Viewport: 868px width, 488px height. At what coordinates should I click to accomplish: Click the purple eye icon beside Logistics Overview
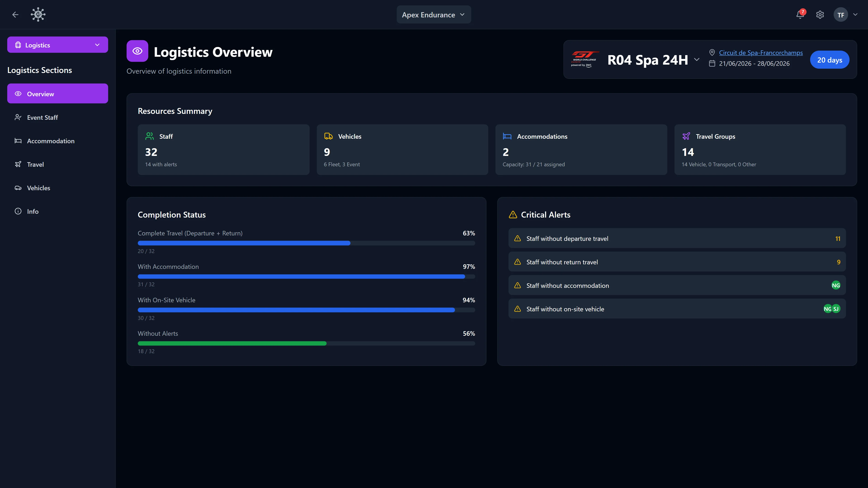pos(137,51)
